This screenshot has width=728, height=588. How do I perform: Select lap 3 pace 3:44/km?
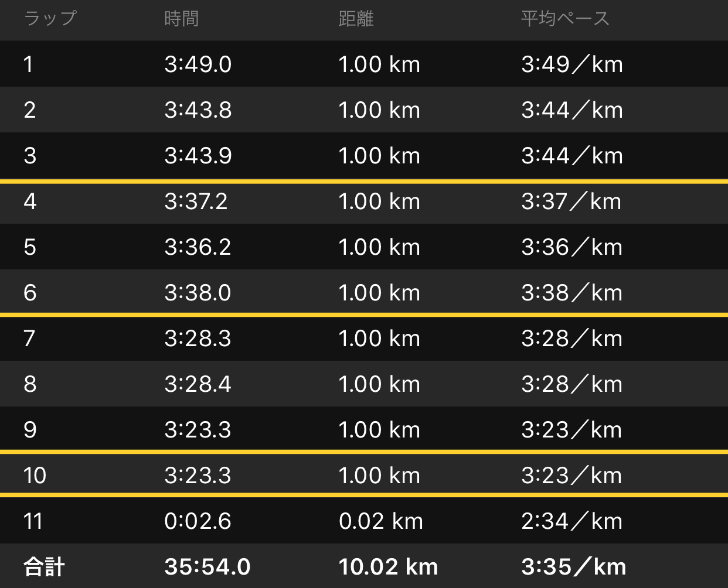tap(572, 156)
